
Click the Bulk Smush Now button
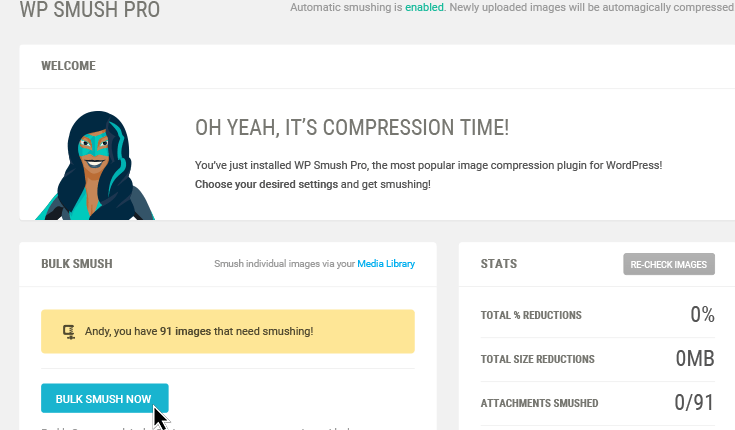(x=105, y=398)
